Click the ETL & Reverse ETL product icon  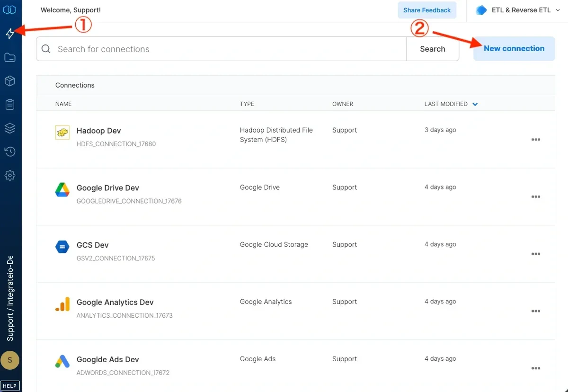tap(481, 10)
